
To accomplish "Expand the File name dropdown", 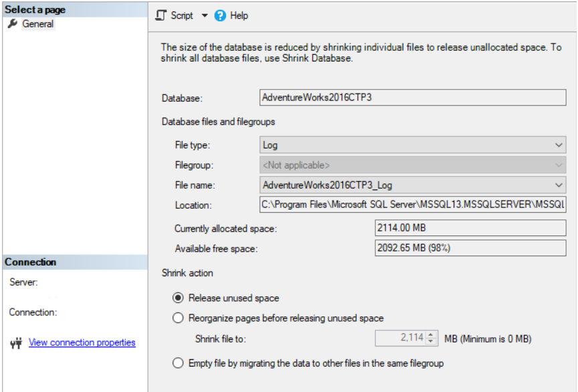I will 559,185.
